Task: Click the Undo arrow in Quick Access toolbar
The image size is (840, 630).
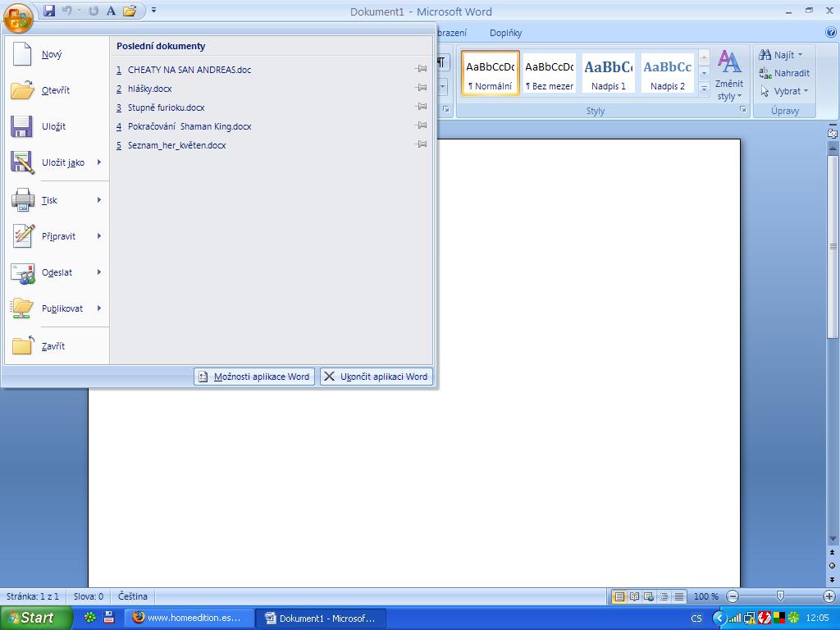Action: (x=67, y=11)
